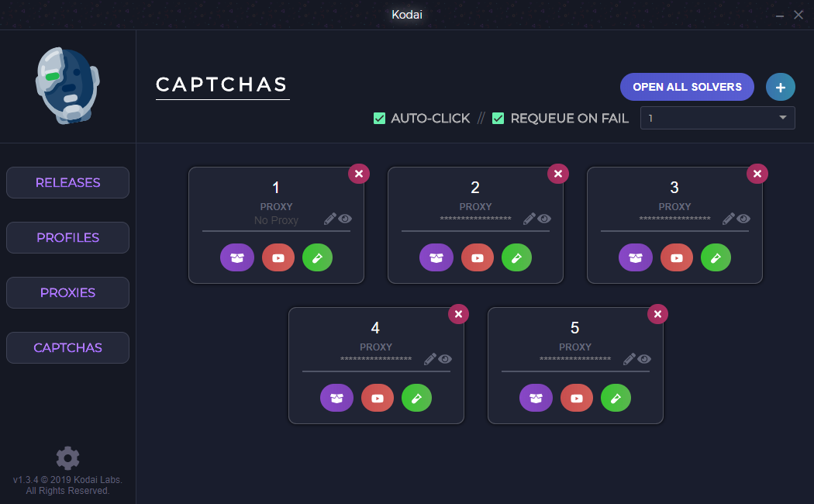The image size is (814, 504).
Task: Switch to the Proxies section
Action: [x=68, y=293]
